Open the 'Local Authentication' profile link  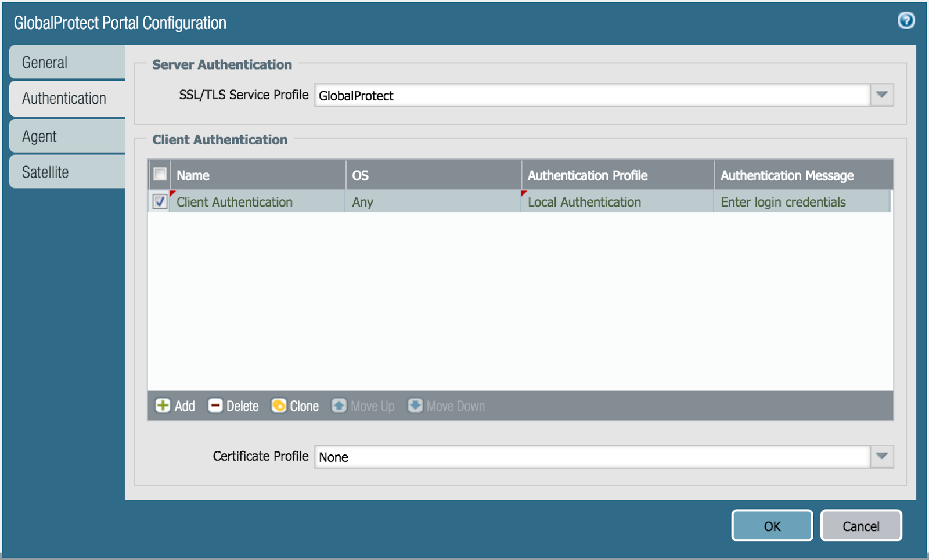pos(585,202)
